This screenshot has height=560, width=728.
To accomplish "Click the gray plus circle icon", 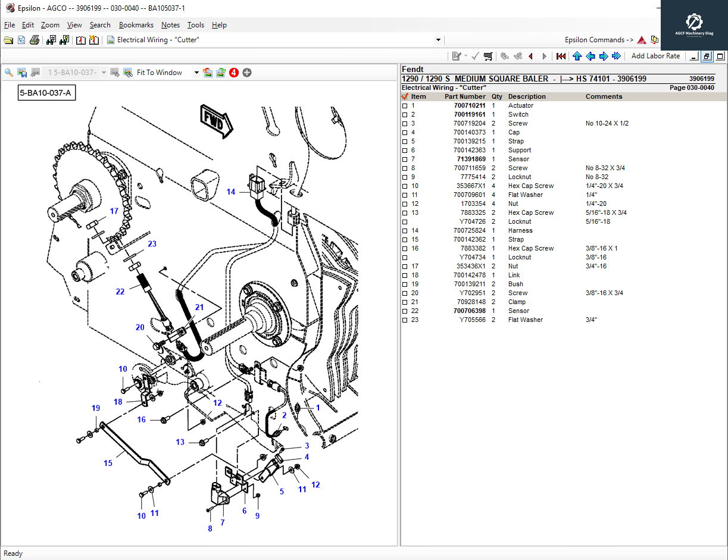I will pyautogui.click(x=247, y=73).
